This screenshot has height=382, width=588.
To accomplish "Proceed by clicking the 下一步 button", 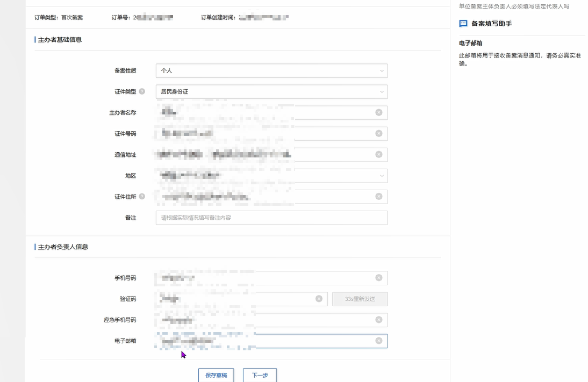I will tap(260, 374).
